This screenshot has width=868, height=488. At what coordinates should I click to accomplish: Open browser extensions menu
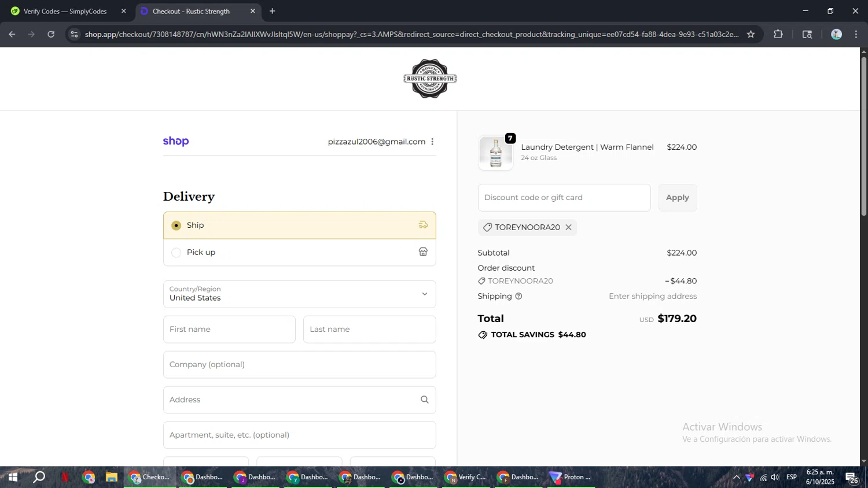click(x=778, y=34)
